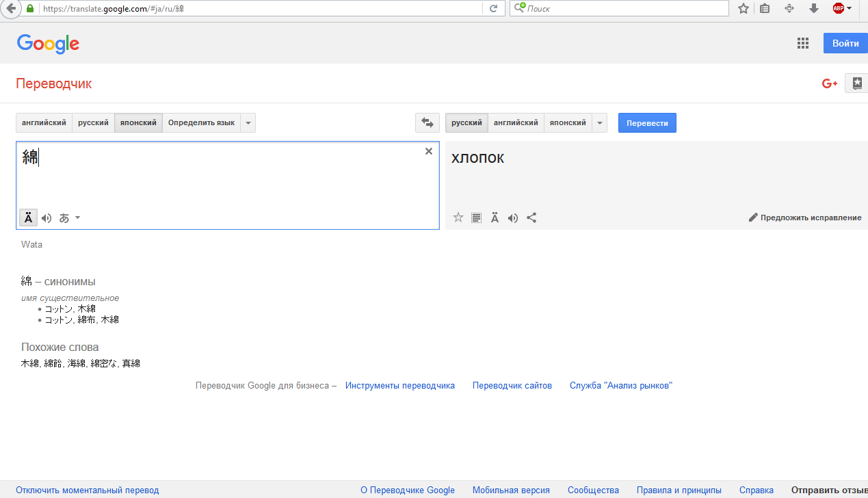Click the Войти sign-in button
The height and width of the screenshot is (498, 868).
845,43
